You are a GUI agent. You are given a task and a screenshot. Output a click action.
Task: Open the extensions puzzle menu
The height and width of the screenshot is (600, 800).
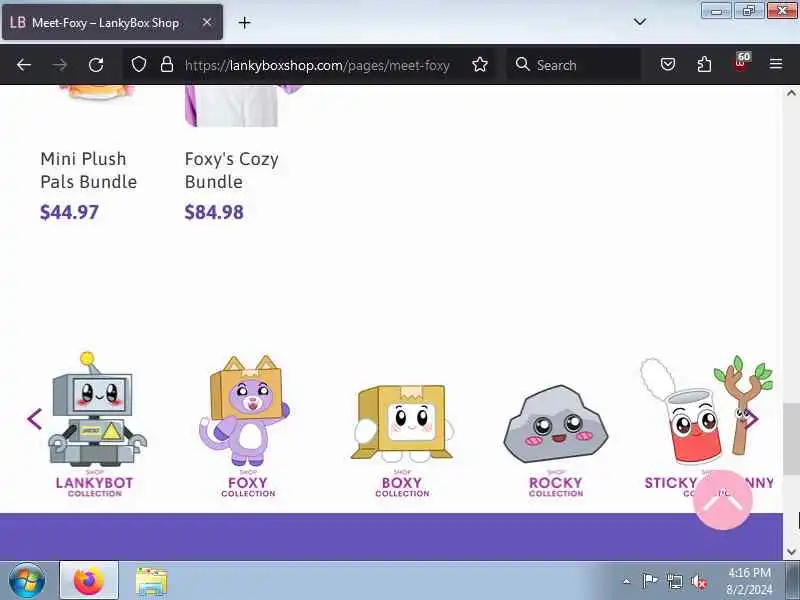[x=704, y=64]
